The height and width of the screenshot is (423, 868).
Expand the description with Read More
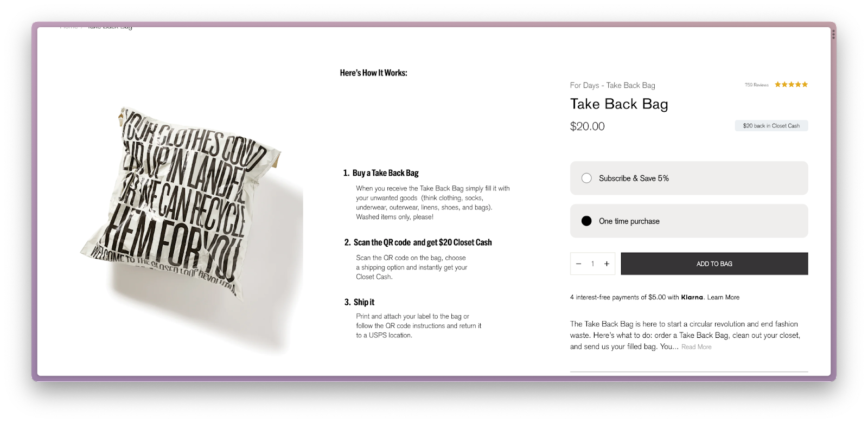696,347
